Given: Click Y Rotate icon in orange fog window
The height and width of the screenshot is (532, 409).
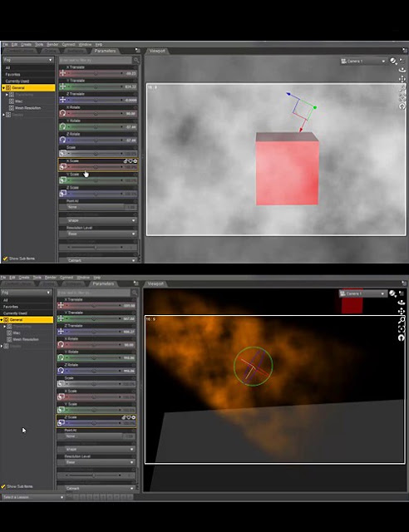Looking at the screenshot, I should click(x=61, y=357).
